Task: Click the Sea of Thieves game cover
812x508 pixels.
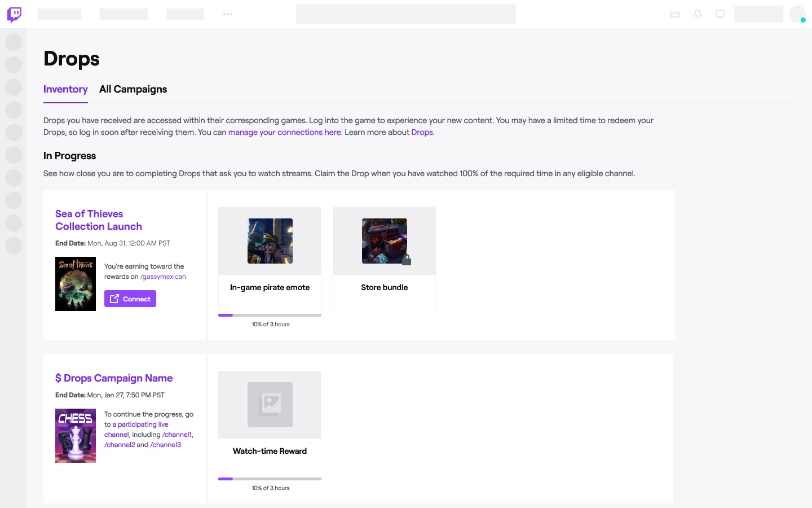Action: click(x=76, y=284)
